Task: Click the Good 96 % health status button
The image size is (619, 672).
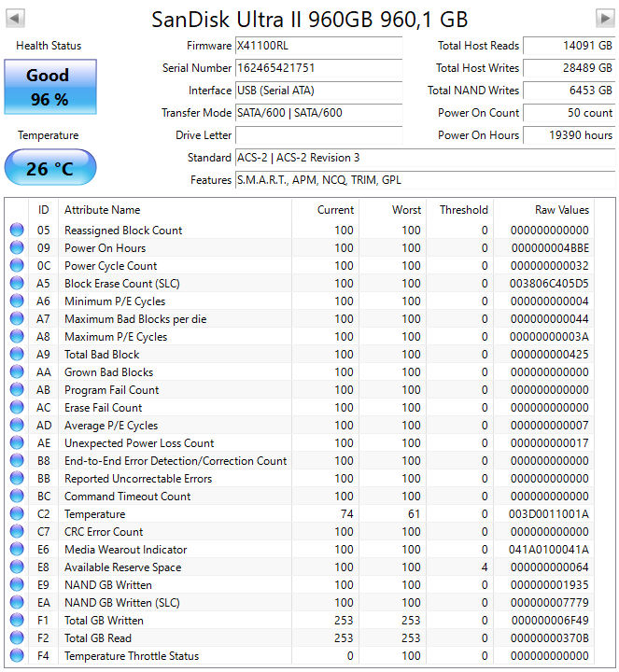Action: [x=50, y=87]
